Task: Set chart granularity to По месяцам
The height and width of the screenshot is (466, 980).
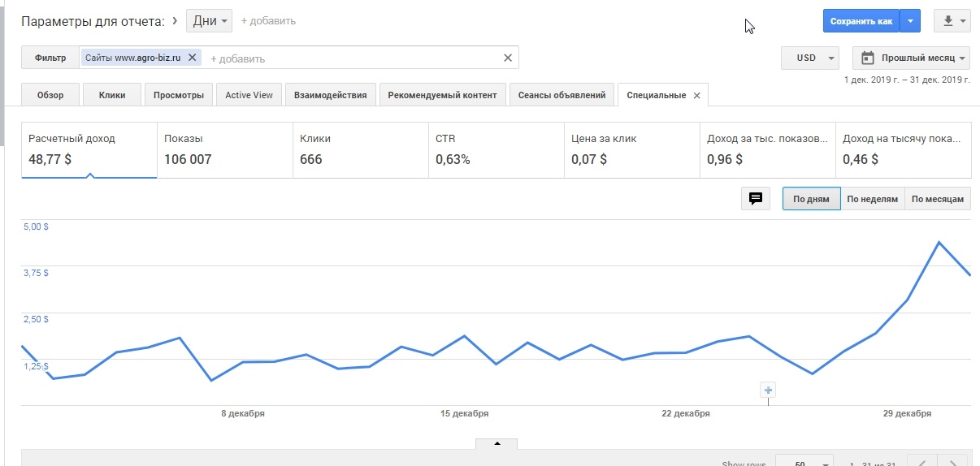Action: [938, 199]
